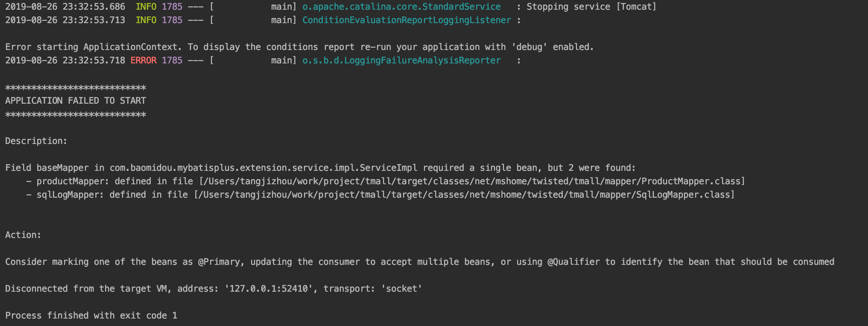Open the ProductMapper.class file path

coord(472,181)
